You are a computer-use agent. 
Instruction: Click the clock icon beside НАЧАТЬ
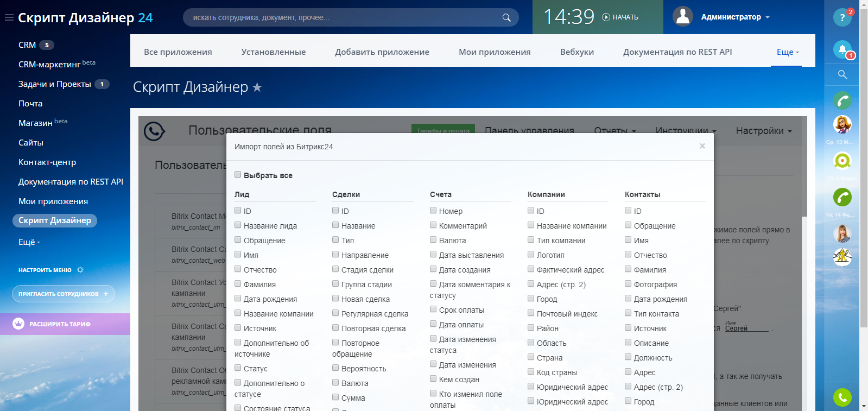click(606, 17)
